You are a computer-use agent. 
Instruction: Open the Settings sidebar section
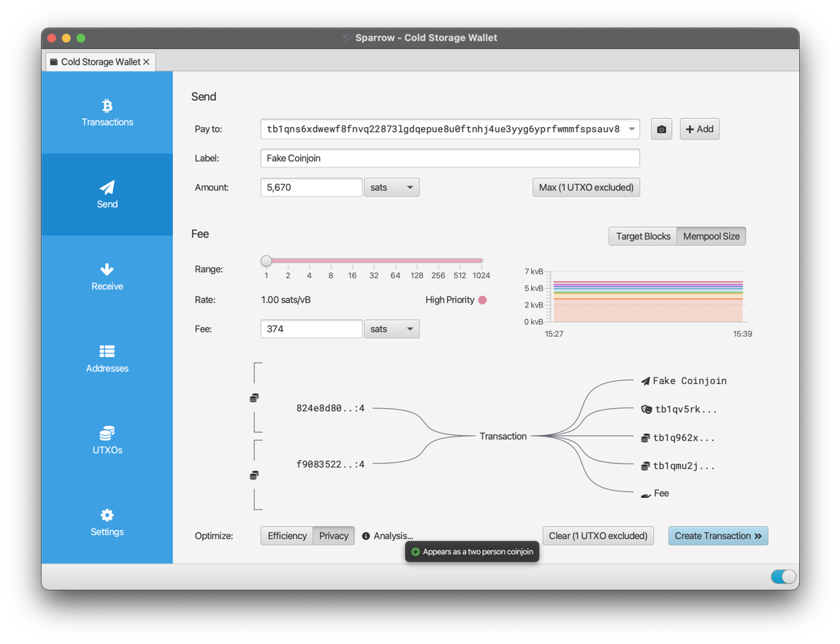tap(107, 523)
